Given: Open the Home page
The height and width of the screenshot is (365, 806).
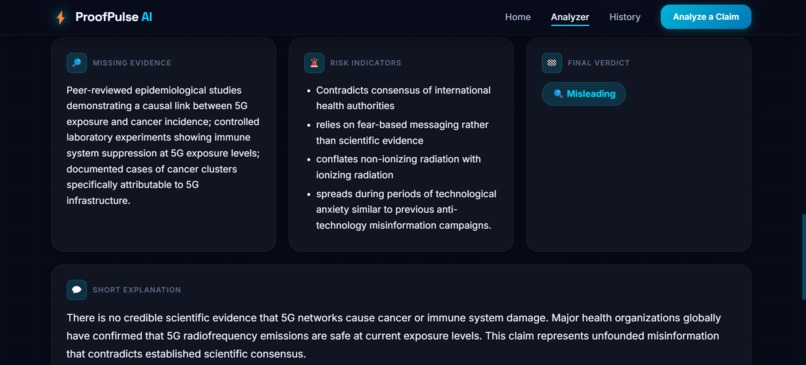Looking at the screenshot, I should coord(518,17).
